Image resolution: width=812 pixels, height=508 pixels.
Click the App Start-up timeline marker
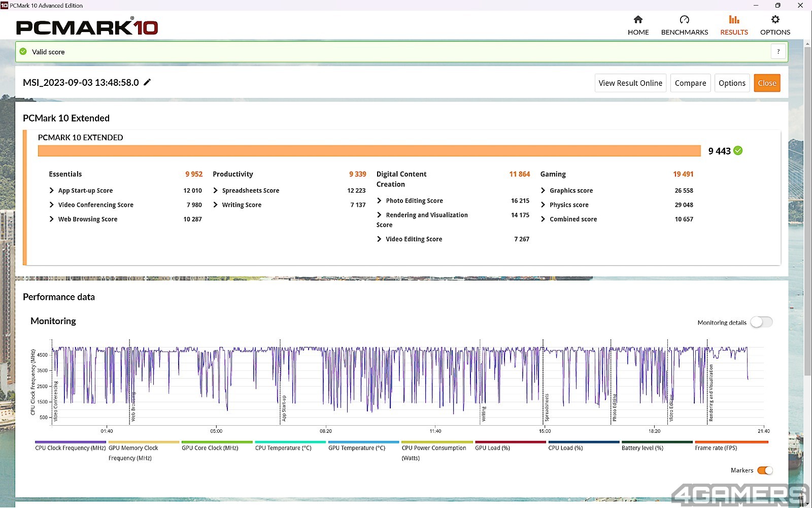coord(284,408)
